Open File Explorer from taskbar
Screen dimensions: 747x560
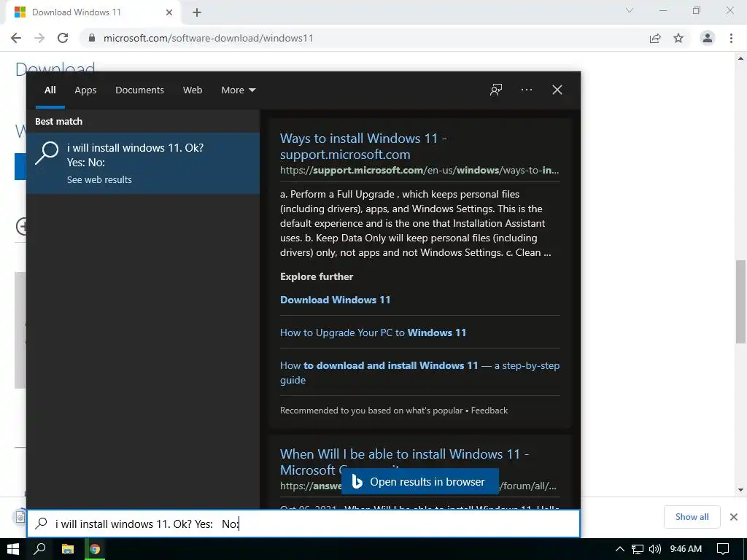[68, 549]
